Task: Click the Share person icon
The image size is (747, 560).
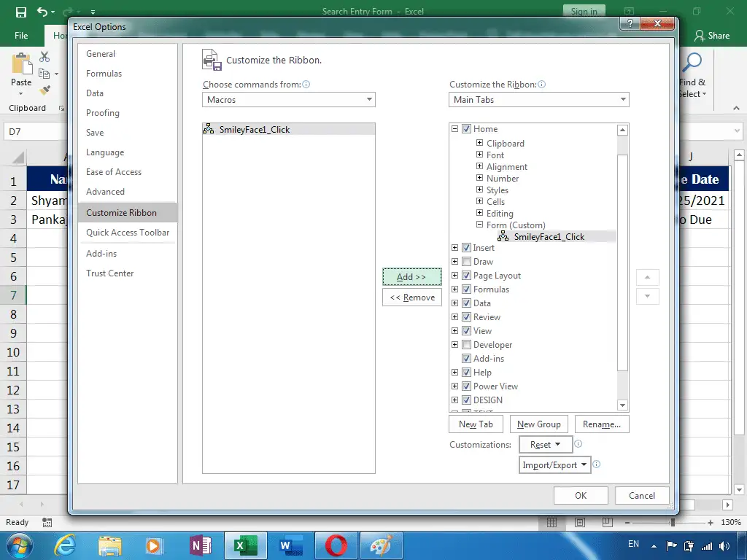Action: 700,35
